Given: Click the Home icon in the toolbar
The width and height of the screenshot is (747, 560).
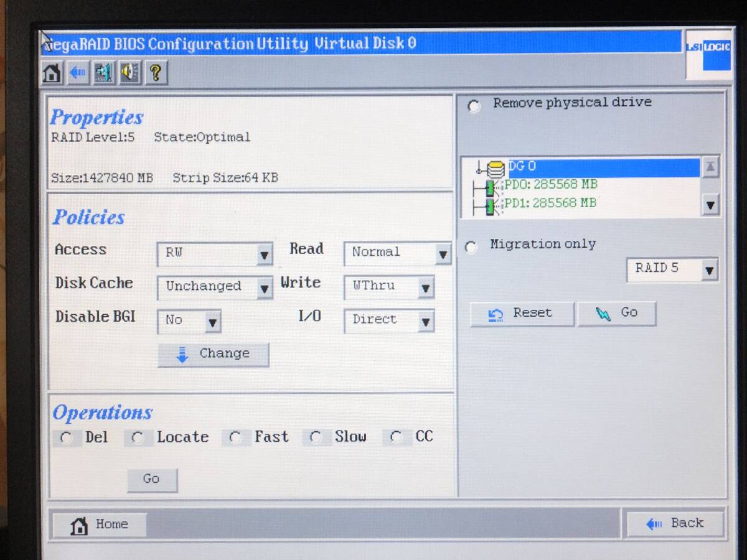Looking at the screenshot, I should [52, 73].
